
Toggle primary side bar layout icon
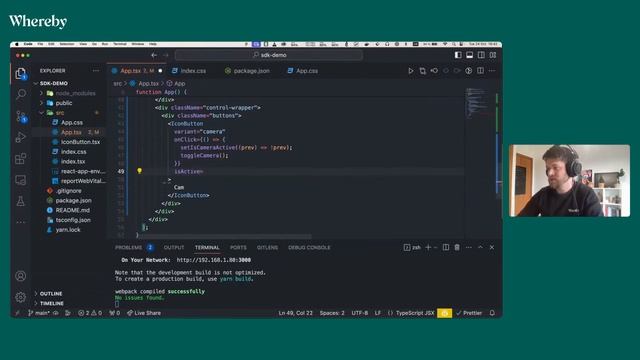458,55
